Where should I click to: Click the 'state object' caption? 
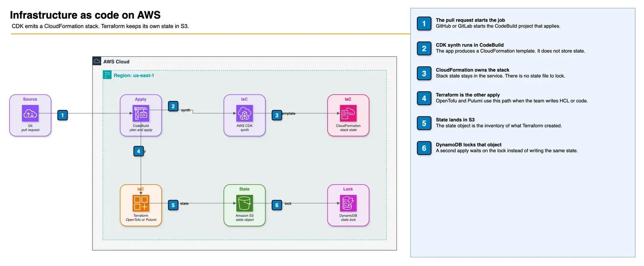(245, 220)
